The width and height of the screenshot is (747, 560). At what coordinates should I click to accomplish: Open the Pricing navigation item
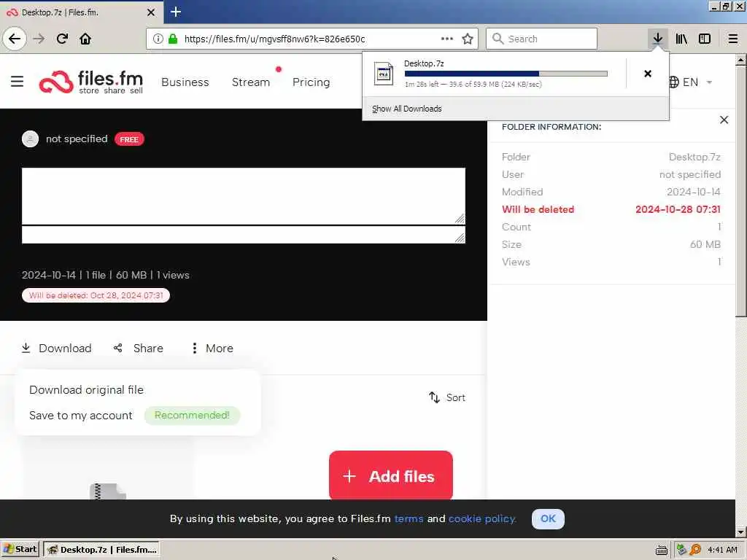coord(311,82)
